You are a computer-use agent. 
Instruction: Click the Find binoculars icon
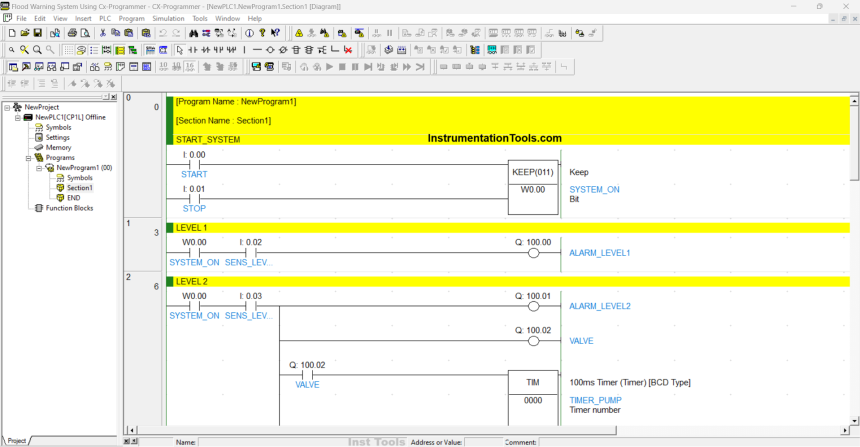pyautogui.click(x=194, y=33)
